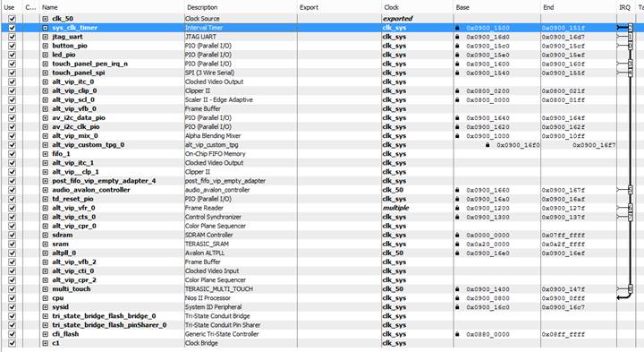Uncheck the cfi_flash Use checkbox

coord(12,334)
